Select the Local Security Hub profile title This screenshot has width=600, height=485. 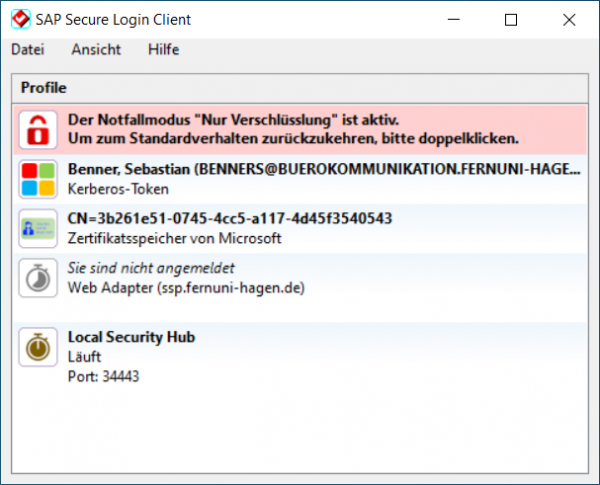[x=131, y=337]
